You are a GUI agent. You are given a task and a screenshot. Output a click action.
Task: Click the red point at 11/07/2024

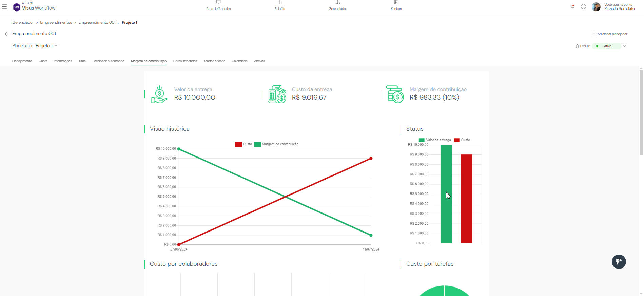[x=371, y=158]
